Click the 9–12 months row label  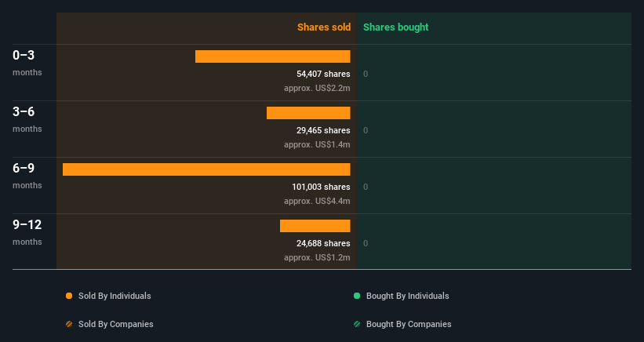[27, 232]
